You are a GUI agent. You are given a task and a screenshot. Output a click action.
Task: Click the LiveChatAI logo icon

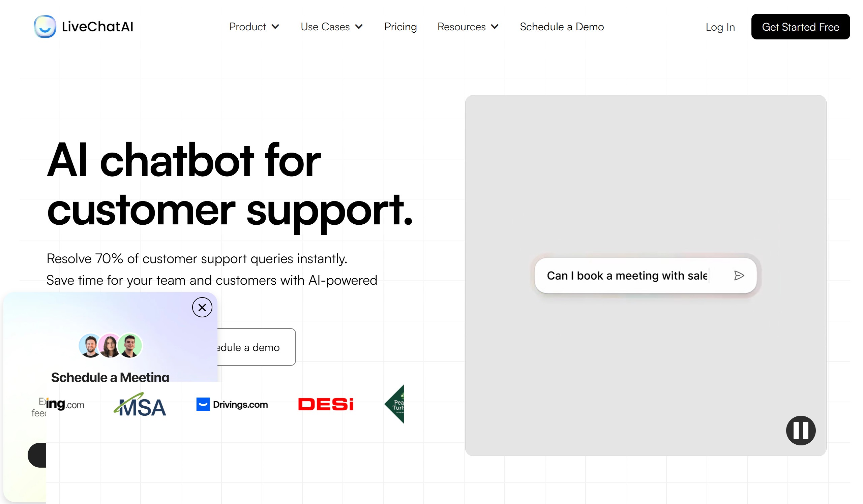[x=45, y=26]
